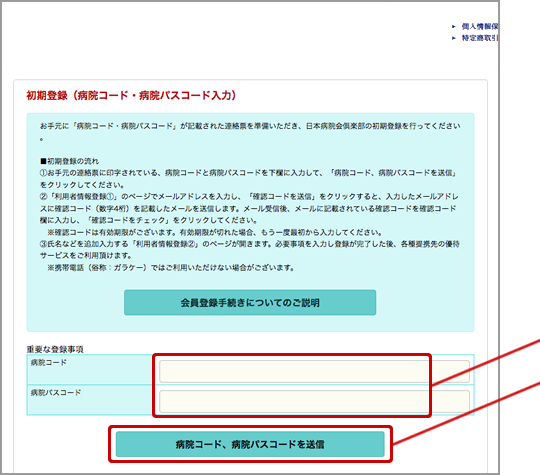The image size is (540, 475).
Task: Click the ※ mark before 携帯電話 note
Action: tap(51, 268)
